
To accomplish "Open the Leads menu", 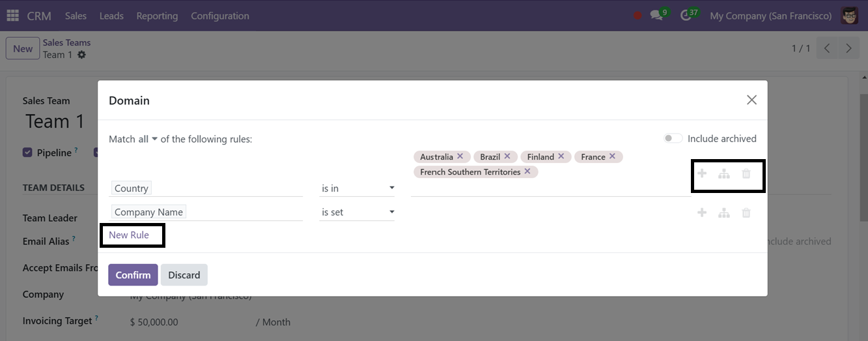I will [111, 16].
